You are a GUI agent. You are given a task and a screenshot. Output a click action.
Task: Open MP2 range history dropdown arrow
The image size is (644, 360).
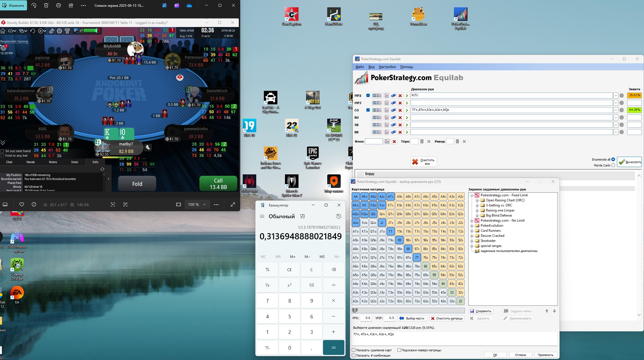[616, 96]
